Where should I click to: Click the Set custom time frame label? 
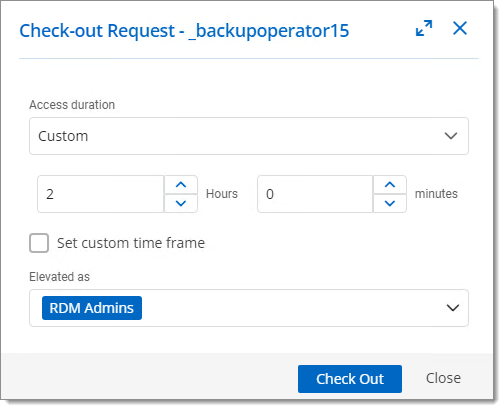131,243
